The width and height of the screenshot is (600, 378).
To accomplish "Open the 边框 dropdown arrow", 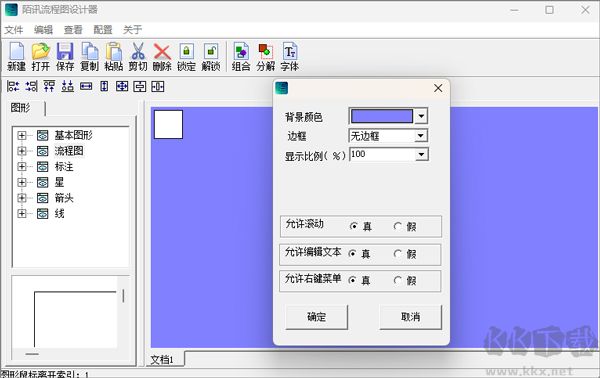I will (x=421, y=136).
